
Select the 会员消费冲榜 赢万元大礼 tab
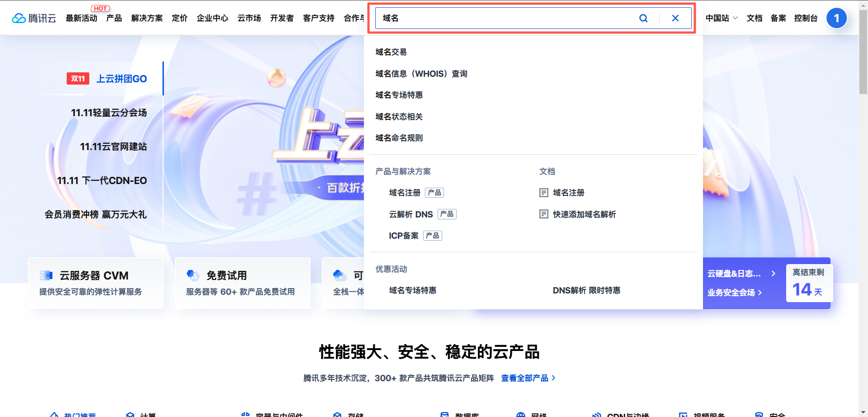click(95, 214)
